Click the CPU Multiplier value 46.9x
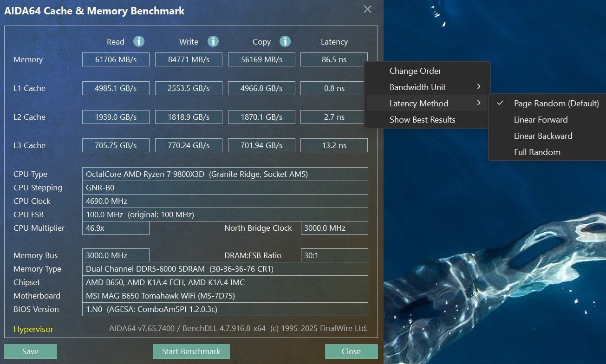This screenshot has width=606, height=364. click(x=116, y=228)
